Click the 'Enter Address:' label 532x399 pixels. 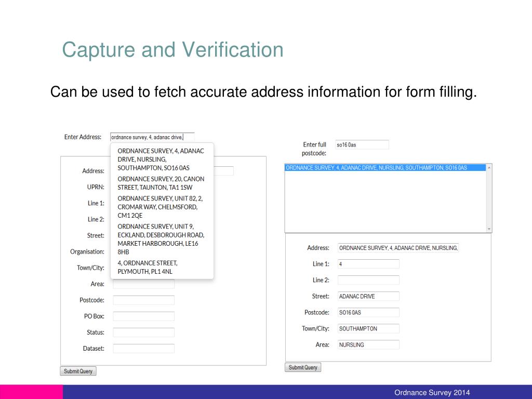coord(83,137)
